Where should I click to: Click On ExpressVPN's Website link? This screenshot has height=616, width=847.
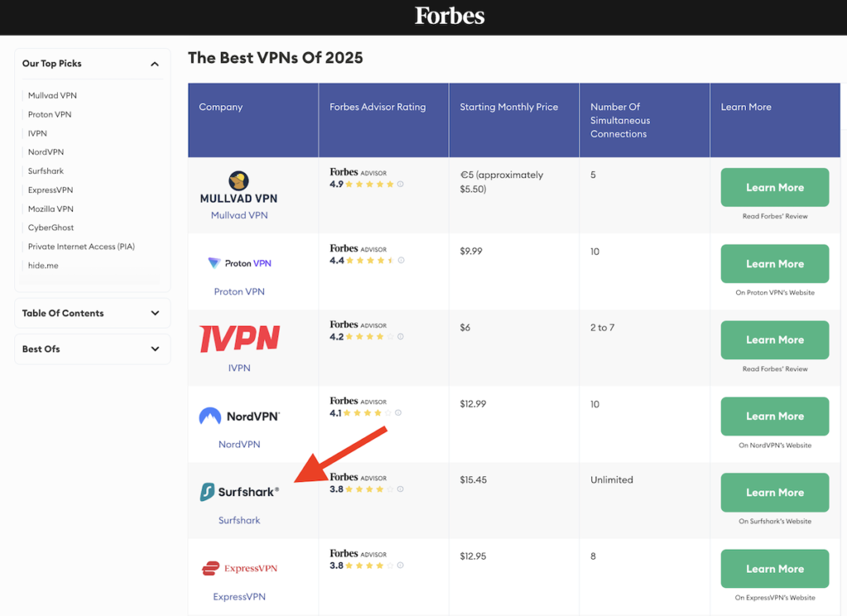pyautogui.click(x=774, y=597)
